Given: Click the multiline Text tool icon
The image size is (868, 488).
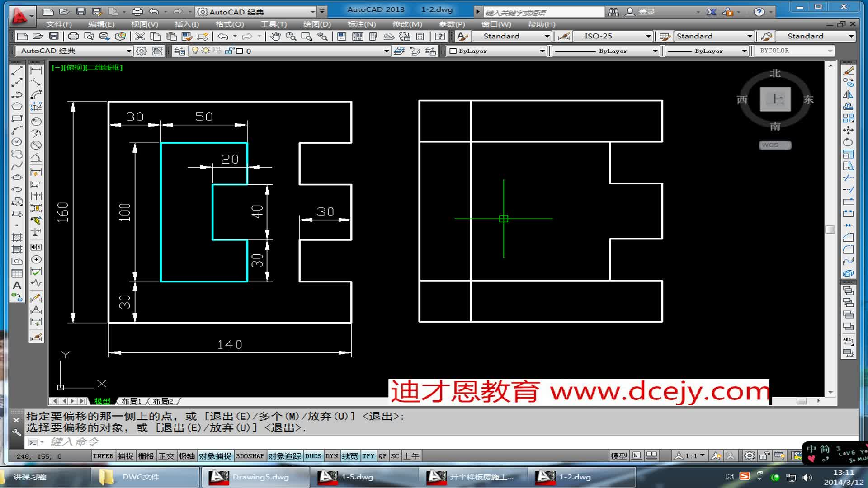Looking at the screenshot, I should pyautogui.click(x=17, y=286).
